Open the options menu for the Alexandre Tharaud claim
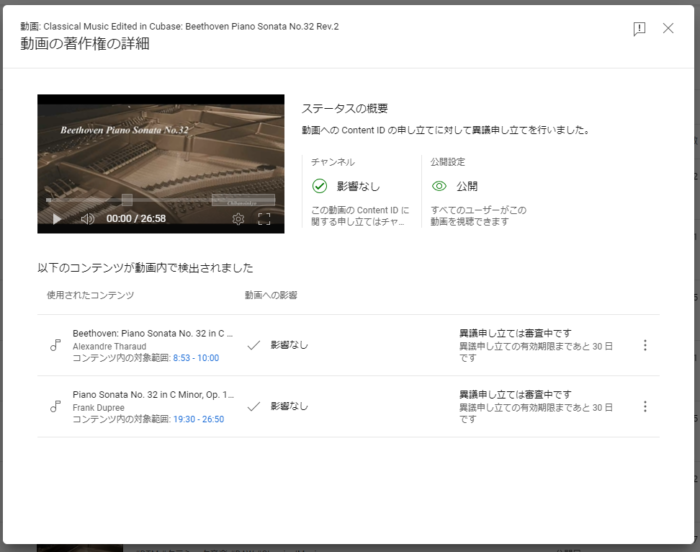This screenshot has width=700, height=552. point(645,345)
